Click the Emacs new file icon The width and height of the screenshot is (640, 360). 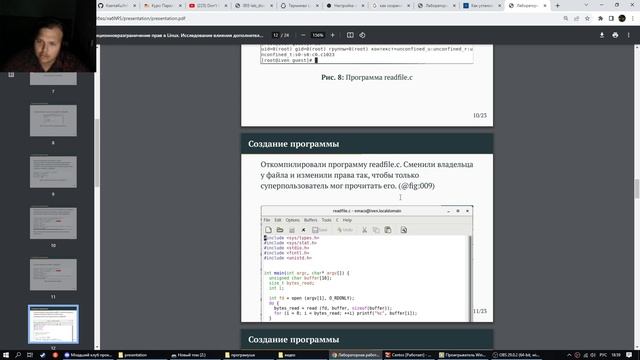click(268, 230)
